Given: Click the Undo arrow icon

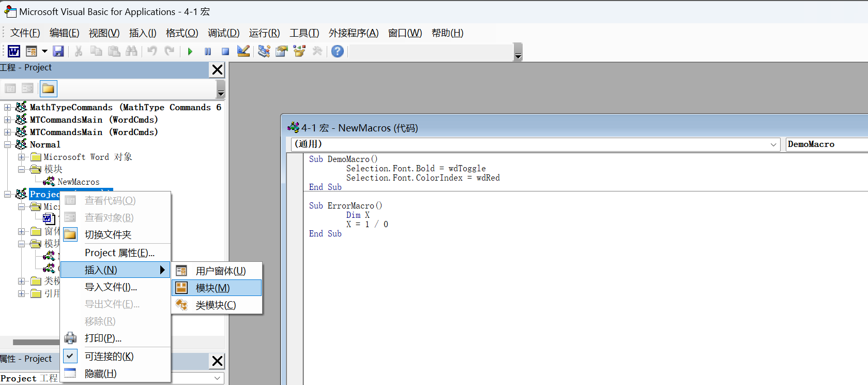Looking at the screenshot, I should tap(152, 51).
